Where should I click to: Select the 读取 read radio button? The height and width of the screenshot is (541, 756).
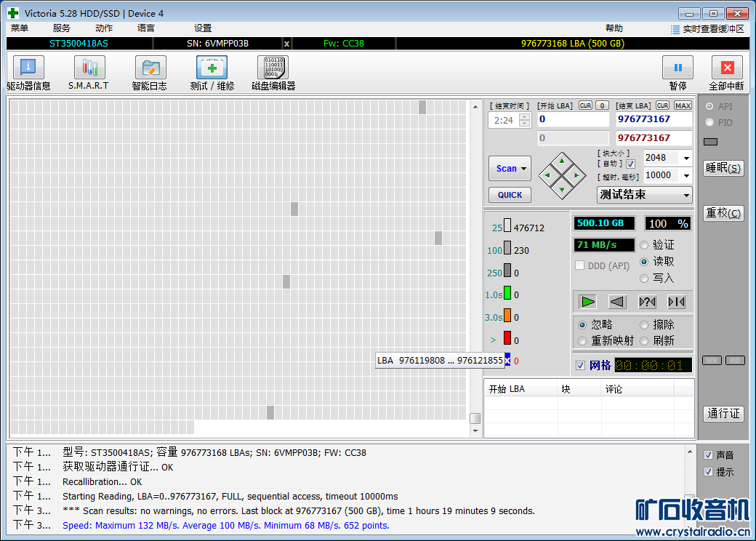click(x=644, y=262)
